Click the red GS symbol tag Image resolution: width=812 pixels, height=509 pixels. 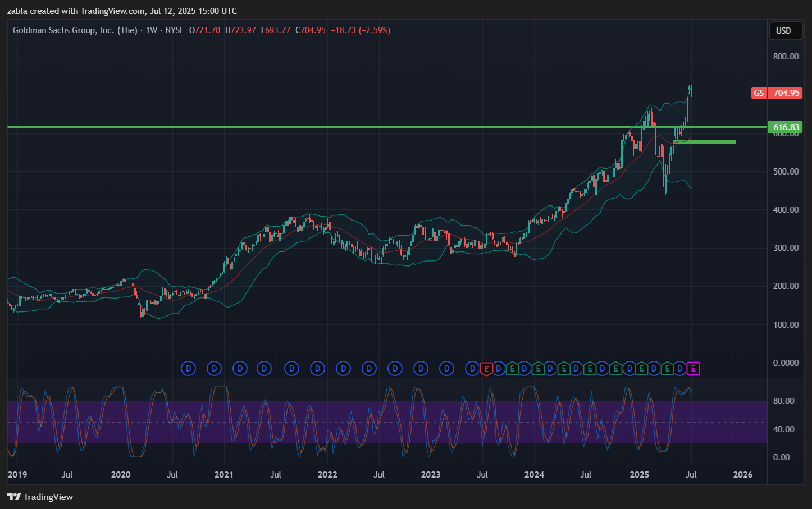pyautogui.click(x=759, y=93)
